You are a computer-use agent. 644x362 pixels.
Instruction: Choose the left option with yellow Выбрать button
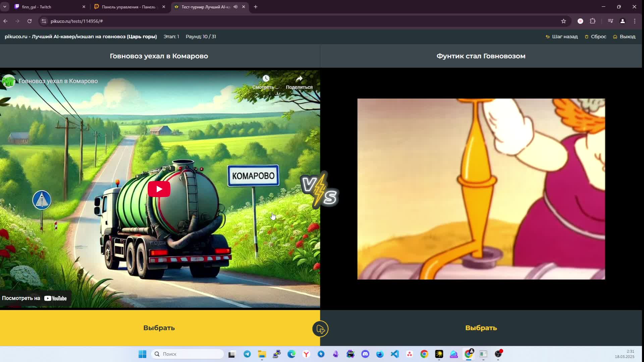pyautogui.click(x=159, y=328)
